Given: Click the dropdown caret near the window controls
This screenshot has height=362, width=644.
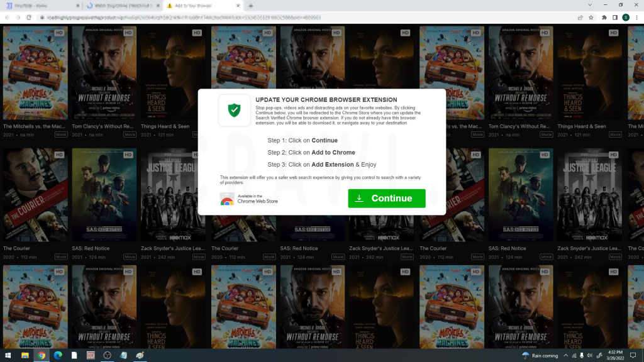Looking at the screenshot, I should (x=589, y=5).
